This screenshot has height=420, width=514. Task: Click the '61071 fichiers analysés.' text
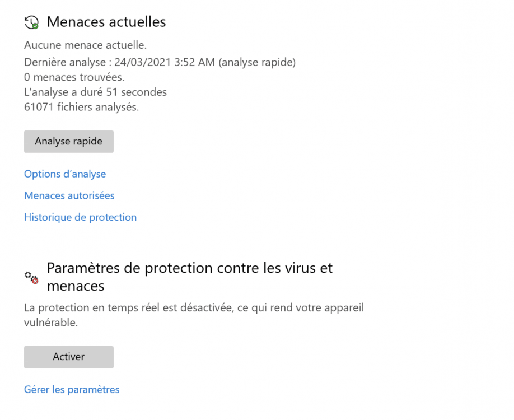[82, 106]
